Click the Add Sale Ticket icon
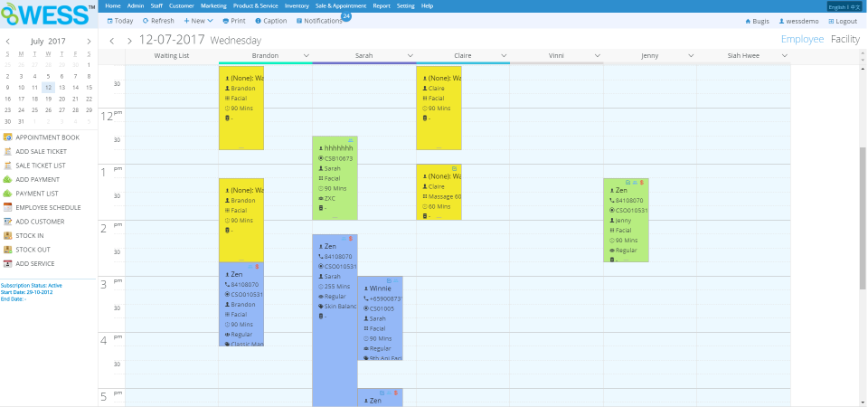The width and height of the screenshot is (868, 407). 7,151
